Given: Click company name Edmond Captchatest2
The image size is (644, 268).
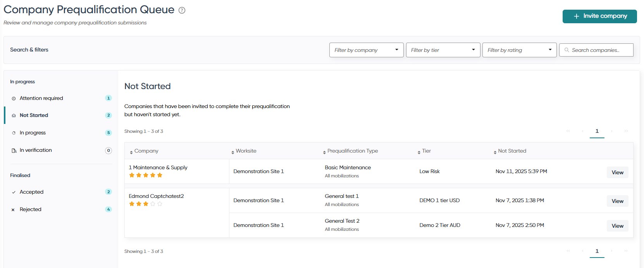Looking at the screenshot, I should [156, 196].
